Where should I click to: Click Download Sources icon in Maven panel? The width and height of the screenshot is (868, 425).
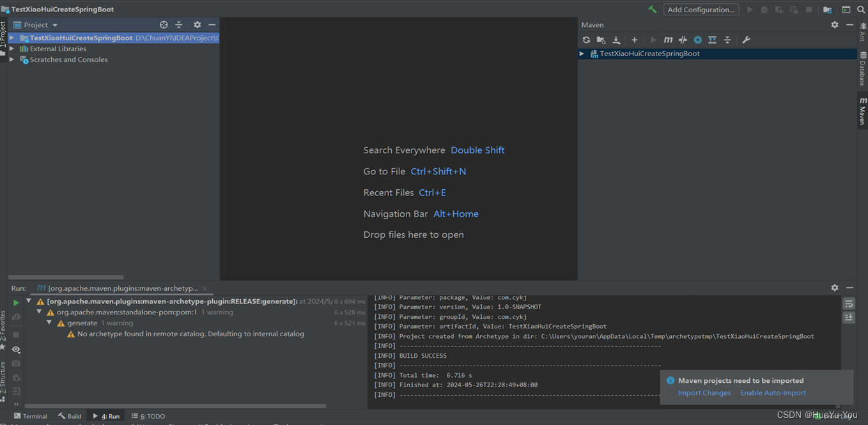coord(616,40)
